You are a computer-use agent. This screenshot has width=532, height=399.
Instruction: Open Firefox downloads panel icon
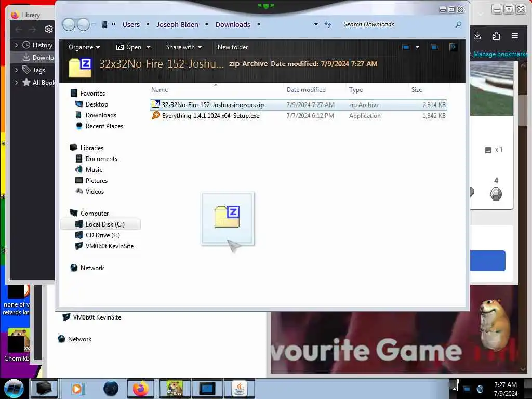tap(477, 36)
